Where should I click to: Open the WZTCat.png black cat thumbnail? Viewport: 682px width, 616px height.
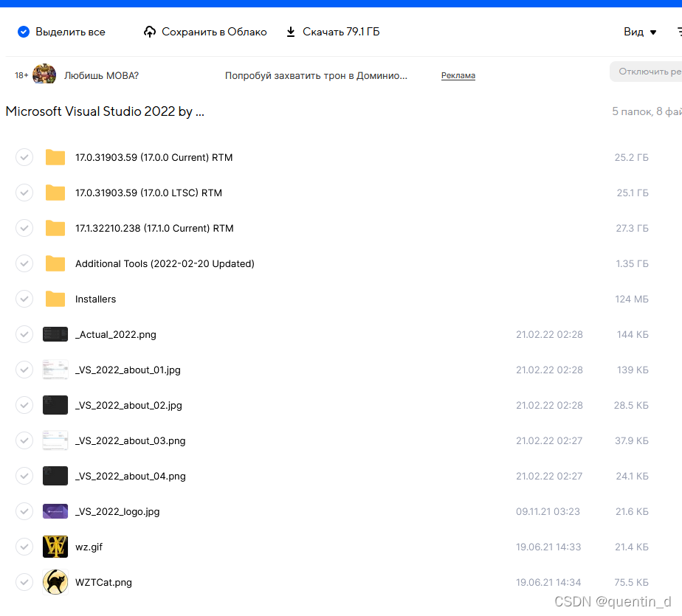tap(55, 583)
